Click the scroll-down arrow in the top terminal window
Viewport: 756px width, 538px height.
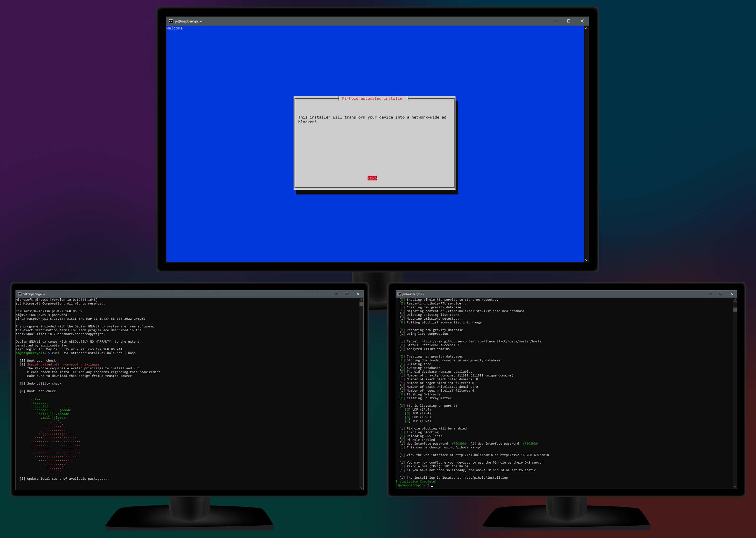pyautogui.click(x=586, y=260)
